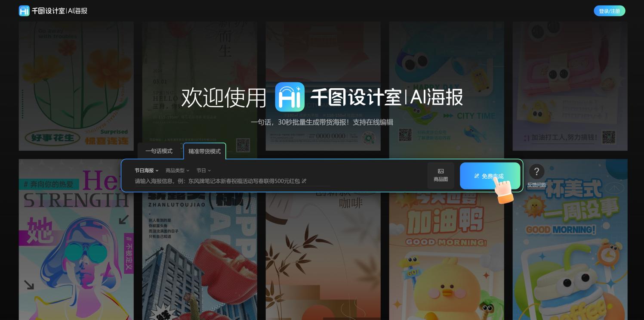Open the 节日 dropdown
The height and width of the screenshot is (320, 644).
click(203, 171)
